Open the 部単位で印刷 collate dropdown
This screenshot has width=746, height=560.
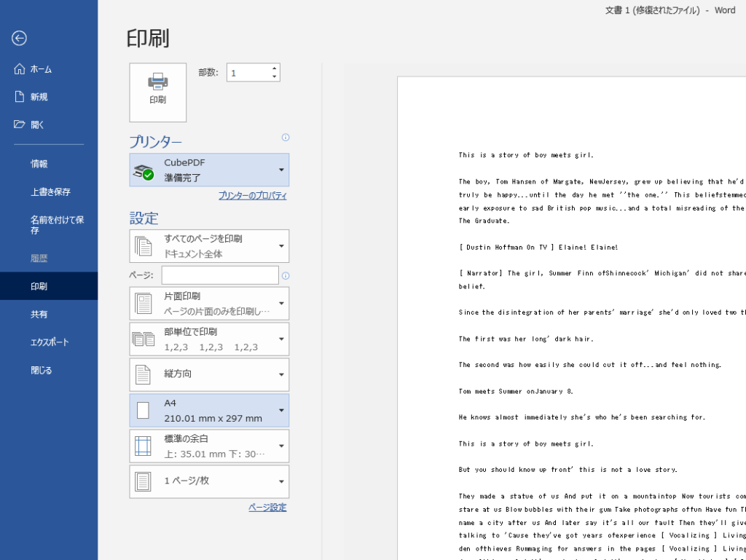pyautogui.click(x=209, y=339)
